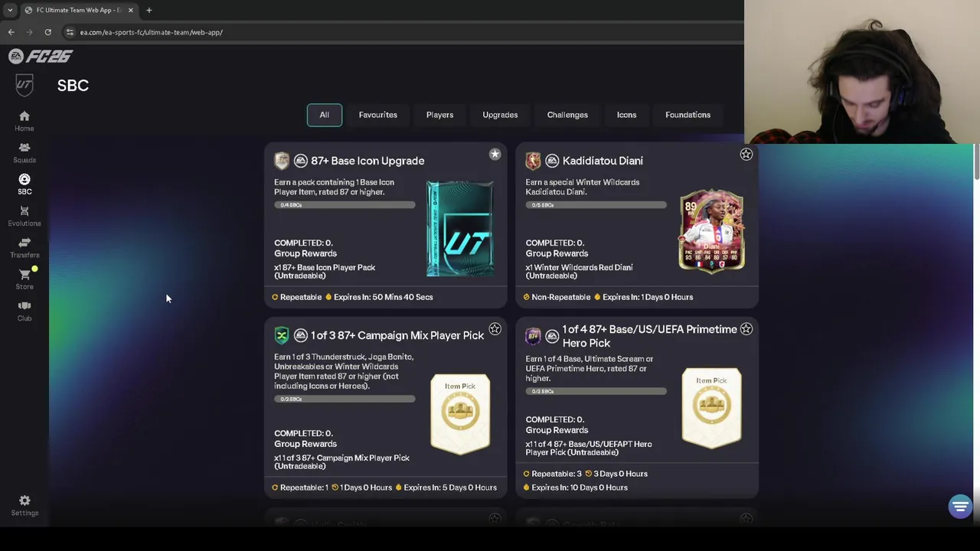Select the All filter tab
Viewport: 980px width, 551px height.
[325, 115]
